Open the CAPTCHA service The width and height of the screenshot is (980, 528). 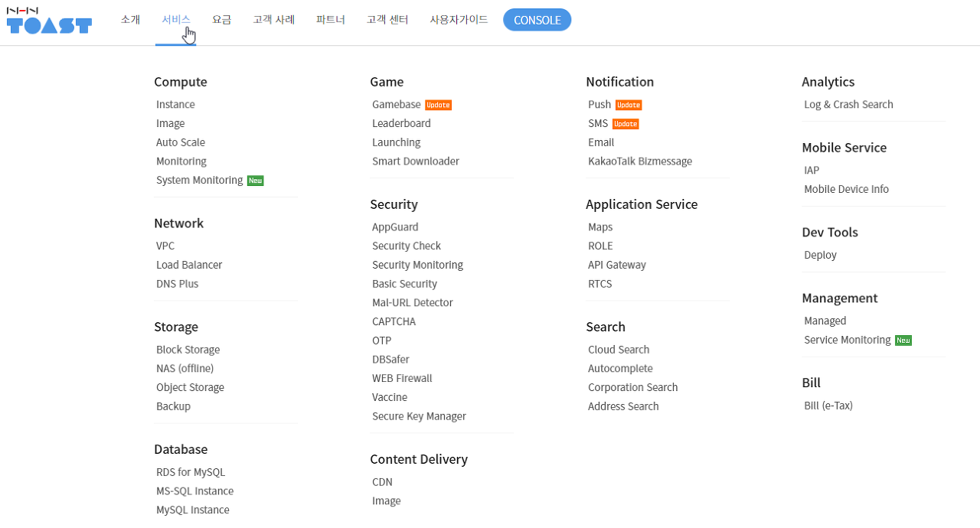pyautogui.click(x=394, y=322)
